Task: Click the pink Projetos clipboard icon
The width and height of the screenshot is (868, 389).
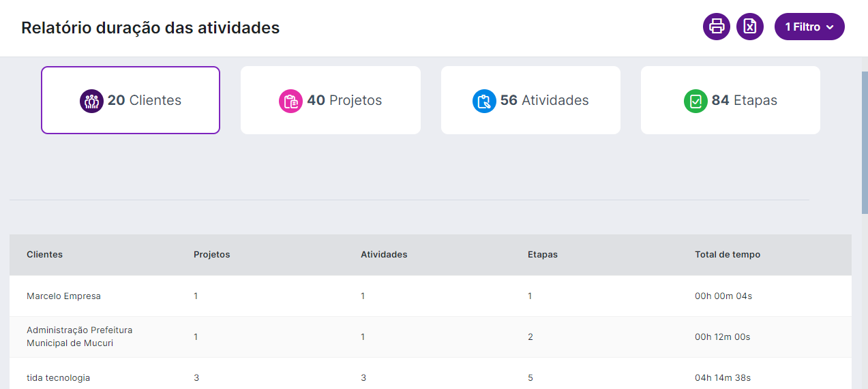Action: (x=290, y=101)
